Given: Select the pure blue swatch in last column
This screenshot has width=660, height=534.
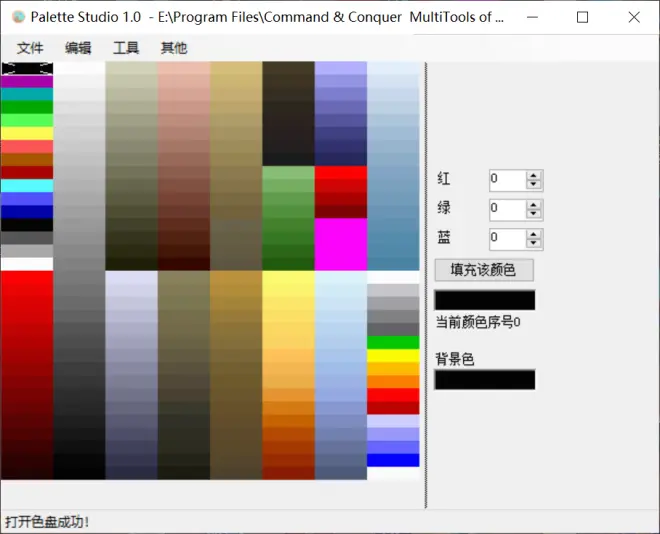Looking at the screenshot, I should tap(393, 460).
